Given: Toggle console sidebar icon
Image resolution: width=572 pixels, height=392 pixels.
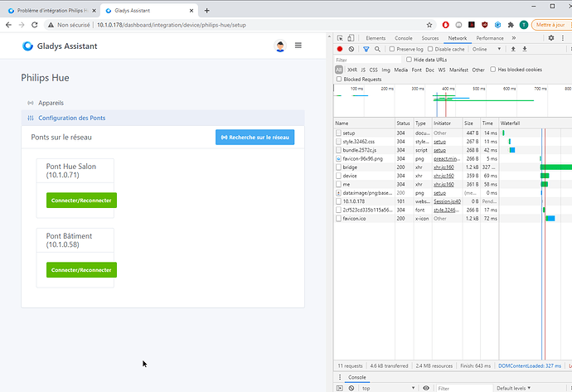Looking at the screenshot, I should point(340,388).
